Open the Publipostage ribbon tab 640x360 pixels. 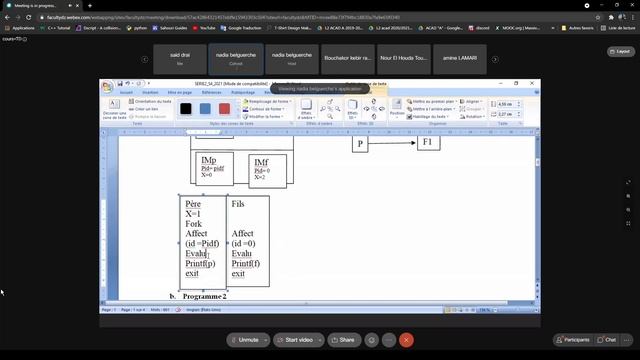pos(243,93)
